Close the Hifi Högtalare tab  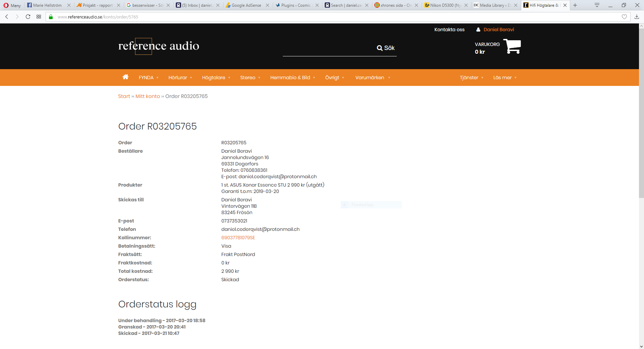pos(565,5)
